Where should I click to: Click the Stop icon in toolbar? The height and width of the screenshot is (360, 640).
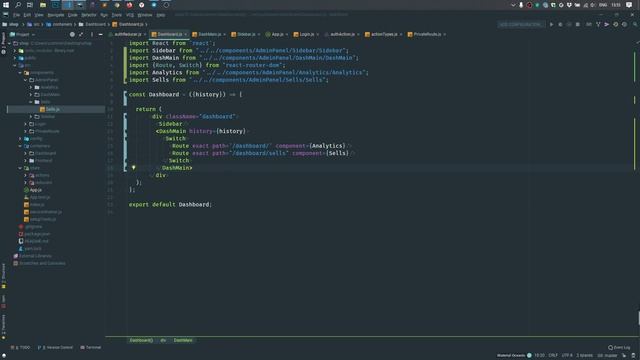[578, 24]
